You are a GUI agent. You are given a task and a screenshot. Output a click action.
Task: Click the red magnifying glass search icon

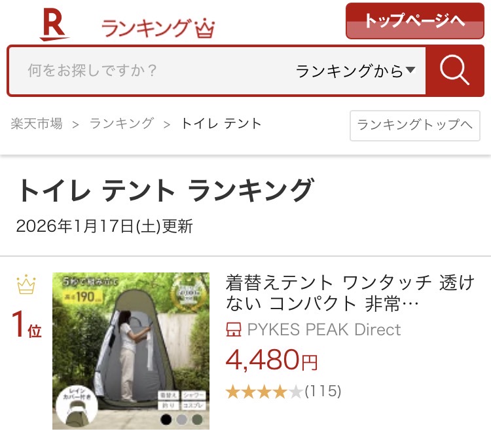point(455,71)
